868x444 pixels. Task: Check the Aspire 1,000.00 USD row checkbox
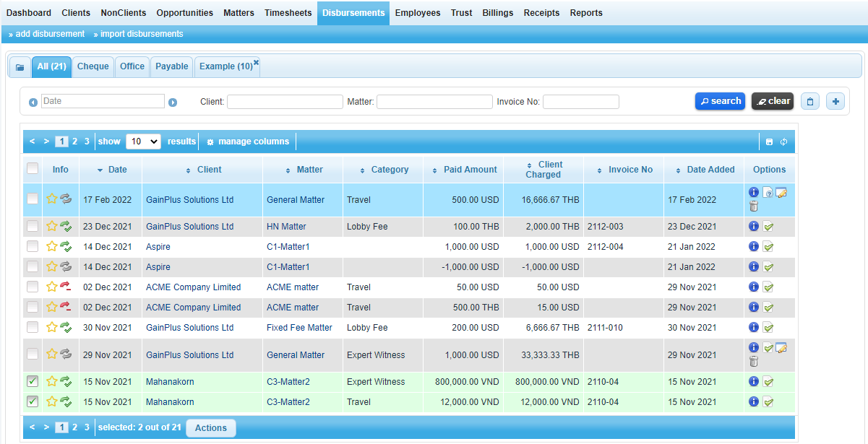tap(33, 247)
